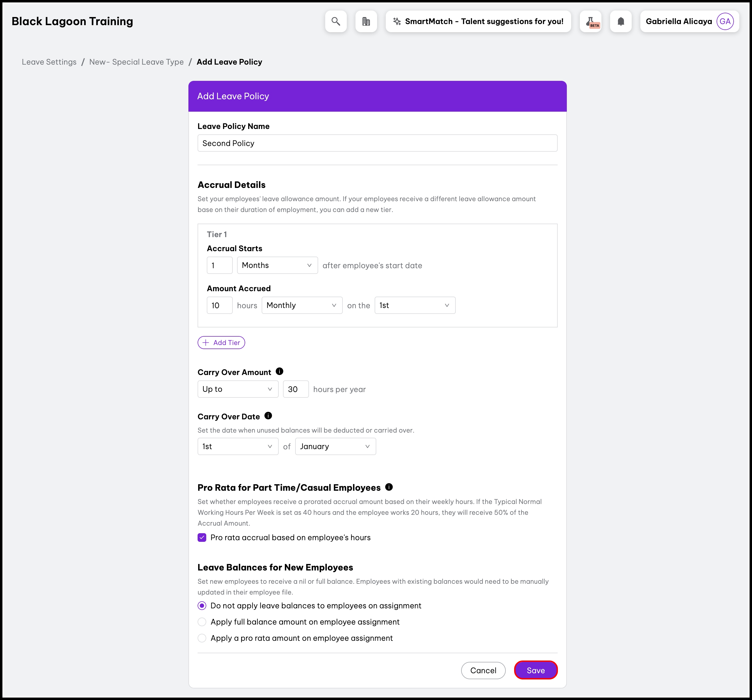
Task: Click the Leave Policy Name field
Action: click(x=377, y=143)
